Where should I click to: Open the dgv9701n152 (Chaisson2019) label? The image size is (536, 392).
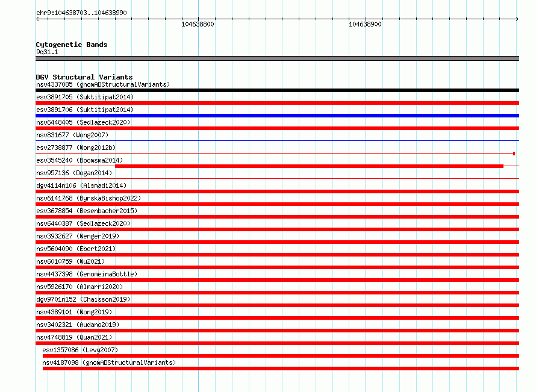click(83, 299)
